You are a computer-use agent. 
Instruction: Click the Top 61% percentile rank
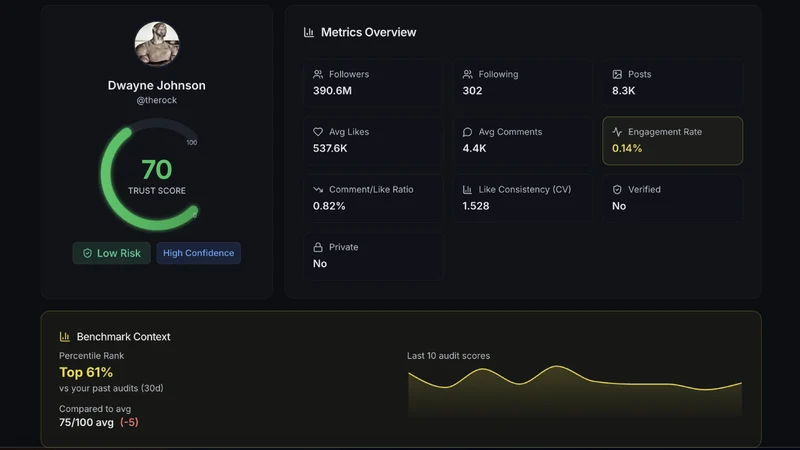tap(86, 372)
